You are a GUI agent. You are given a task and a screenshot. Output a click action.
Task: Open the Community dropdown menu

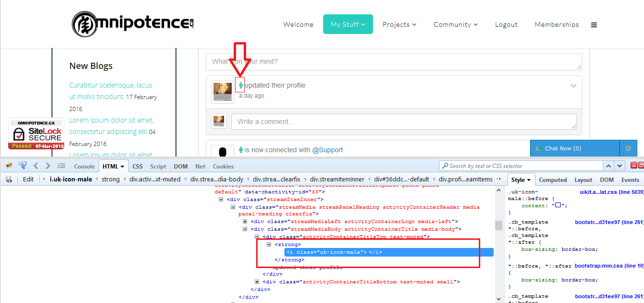pos(456,24)
